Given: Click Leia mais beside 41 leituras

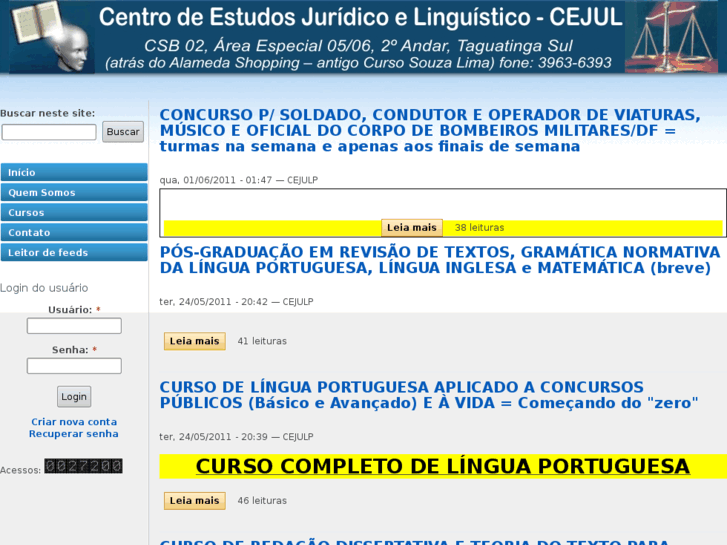Looking at the screenshot, I should coord(195,341).
